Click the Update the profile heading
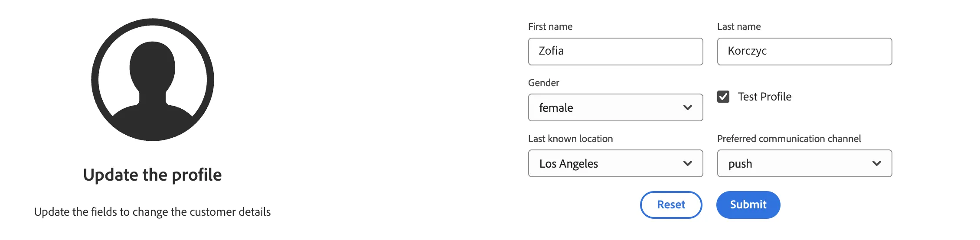 [152, 175]
